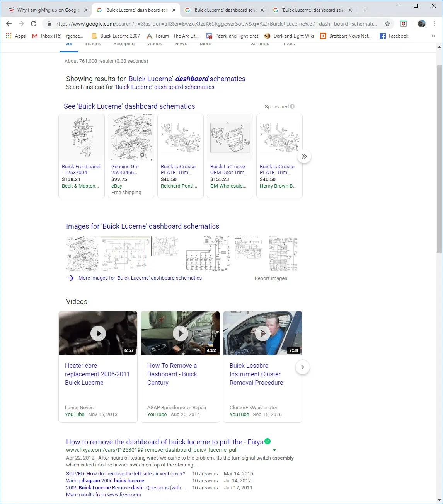Click 'Search instead for' dash board schematics link
This screenshot has width=443, height=504.
tap(165, 87)
